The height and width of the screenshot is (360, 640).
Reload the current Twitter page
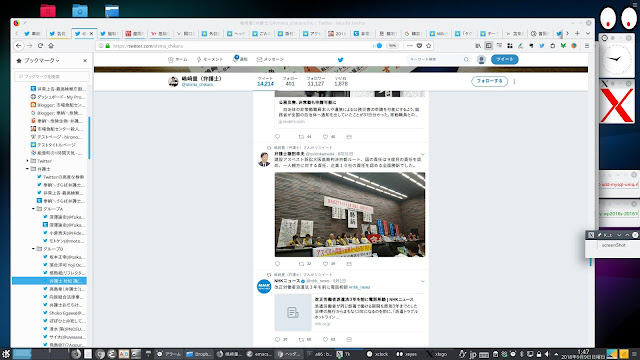click(40, 46)
